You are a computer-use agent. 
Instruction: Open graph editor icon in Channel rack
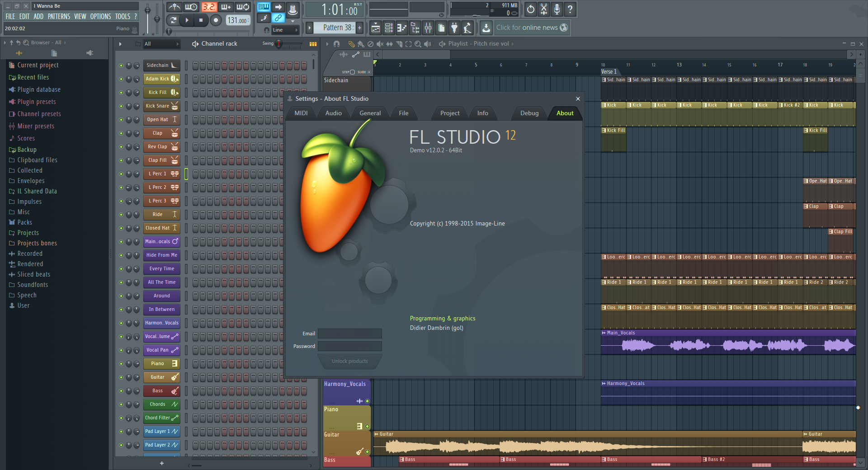pos(313,44)
